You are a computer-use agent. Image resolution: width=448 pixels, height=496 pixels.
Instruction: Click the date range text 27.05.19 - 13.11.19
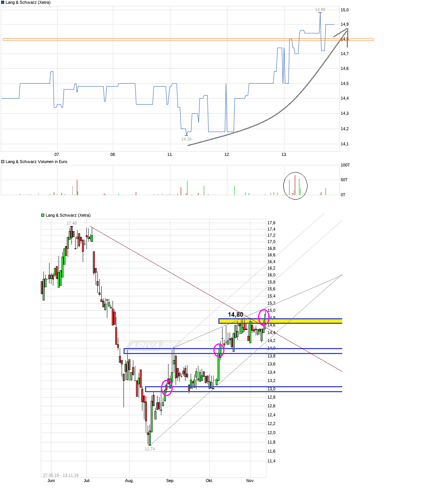point(61,475)
